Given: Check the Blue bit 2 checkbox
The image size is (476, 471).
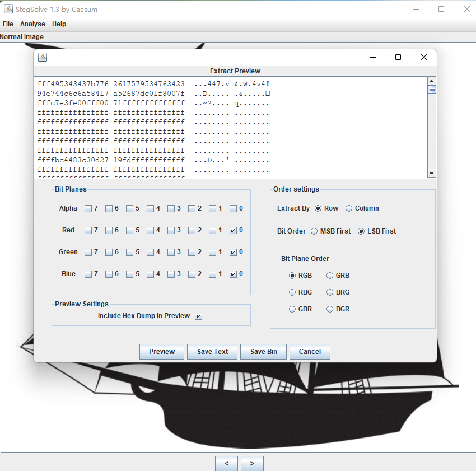Looking at the screenshot, I should (x=192, y=274).
